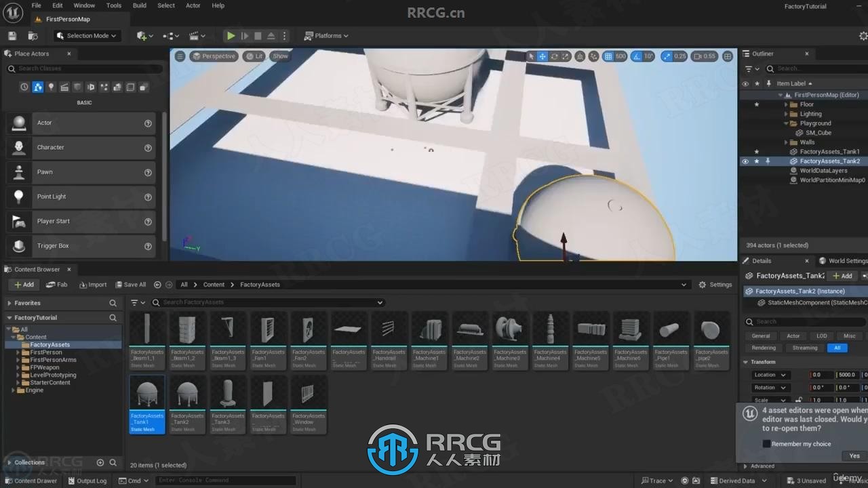Image resolution: width=868 pixels, height=488 pixels.
Task: Click Content Browser history back arrow
Action: (157, 285)
